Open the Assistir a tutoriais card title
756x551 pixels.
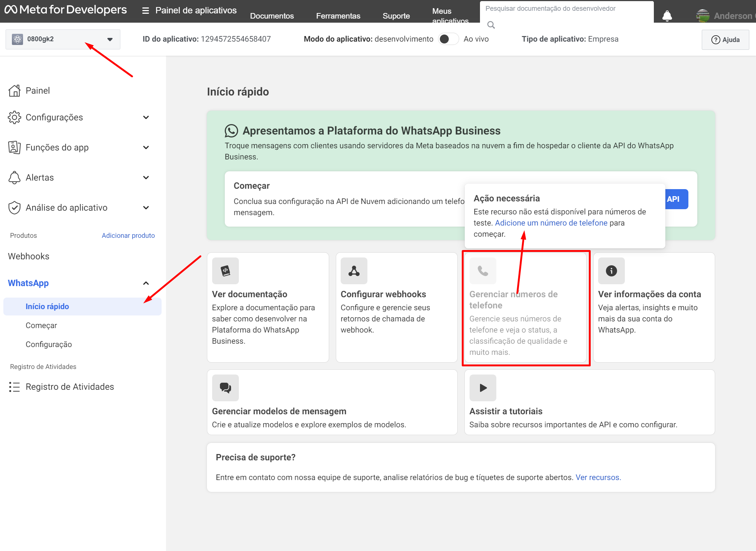[x=506, y=411]
